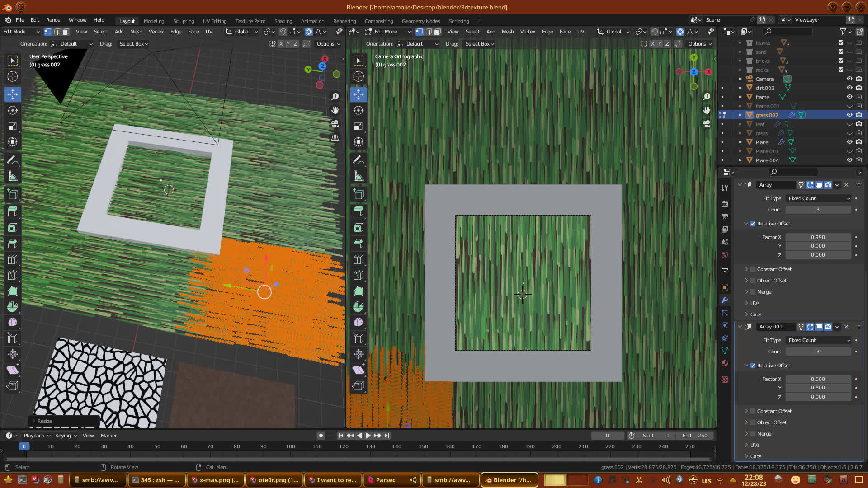Toggle camera view icon in left viewport
This screenshot has height=488, width=868.
(x=335, y=124)
